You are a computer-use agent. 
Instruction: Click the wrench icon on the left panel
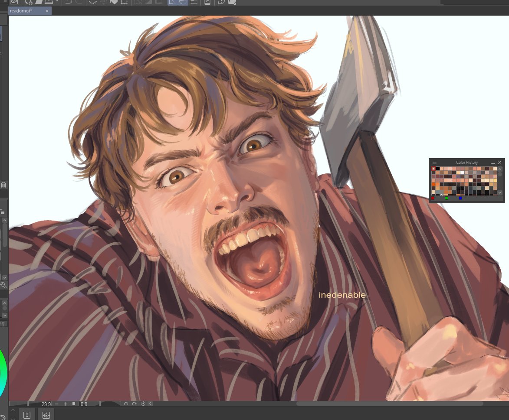pyautogui.click(x=3, y=285)
